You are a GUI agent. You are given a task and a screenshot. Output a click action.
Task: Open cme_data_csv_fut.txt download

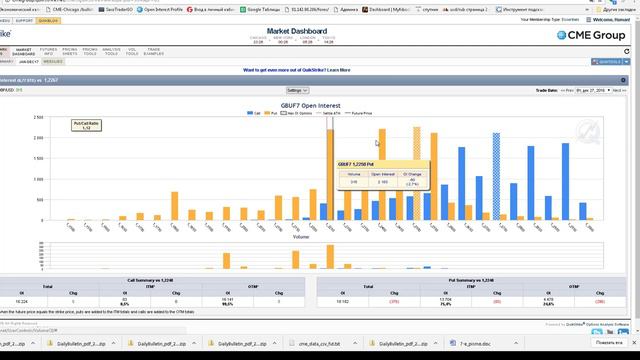click(x=319, y=344)
